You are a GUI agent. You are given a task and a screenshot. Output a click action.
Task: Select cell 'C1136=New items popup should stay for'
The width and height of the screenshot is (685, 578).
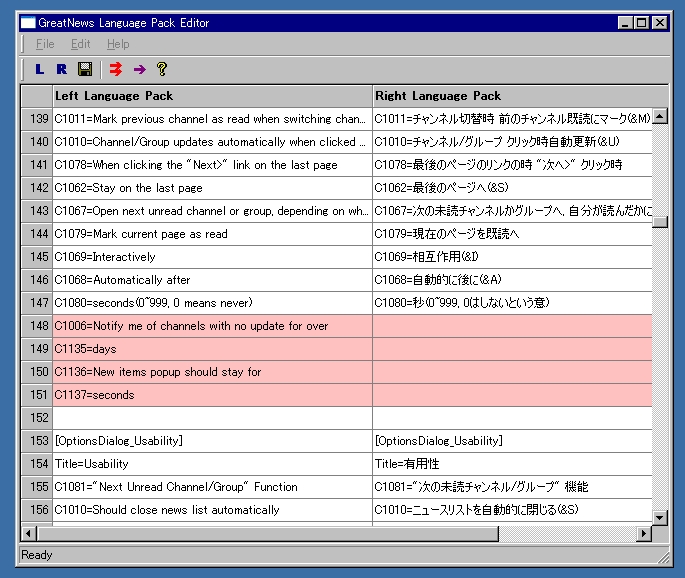(x=212, y=372)
